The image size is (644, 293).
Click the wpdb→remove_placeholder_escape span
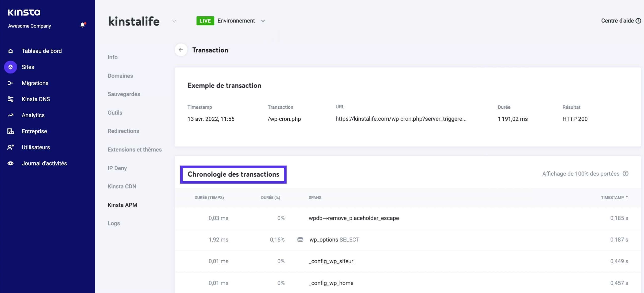point(354,218)
